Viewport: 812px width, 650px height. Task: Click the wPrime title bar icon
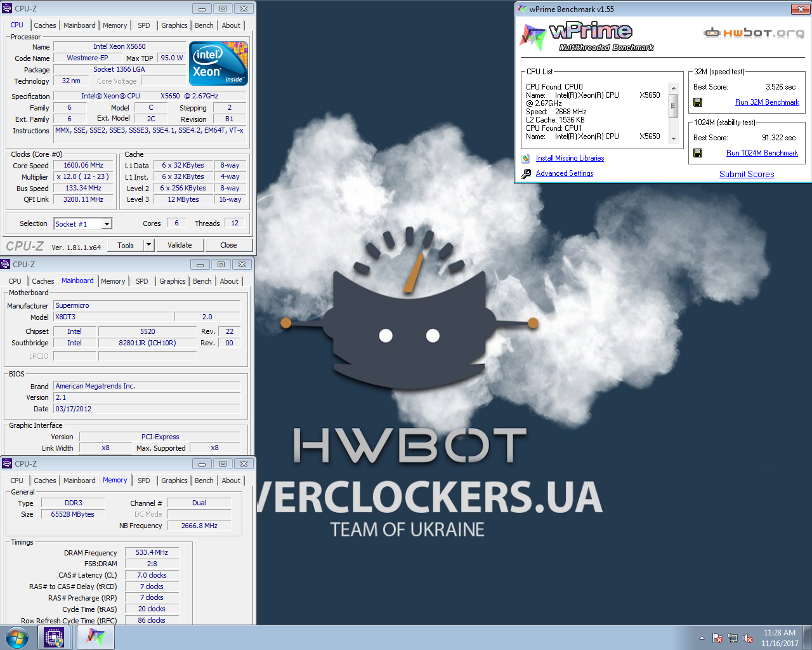click(522, 9)
